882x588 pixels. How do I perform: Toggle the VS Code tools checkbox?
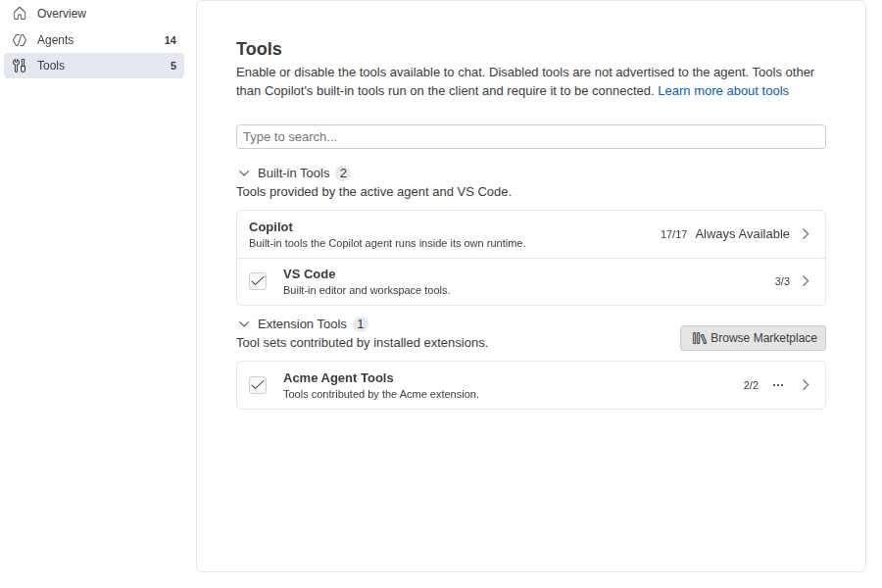pyautogui.click(x=258, y=281)
